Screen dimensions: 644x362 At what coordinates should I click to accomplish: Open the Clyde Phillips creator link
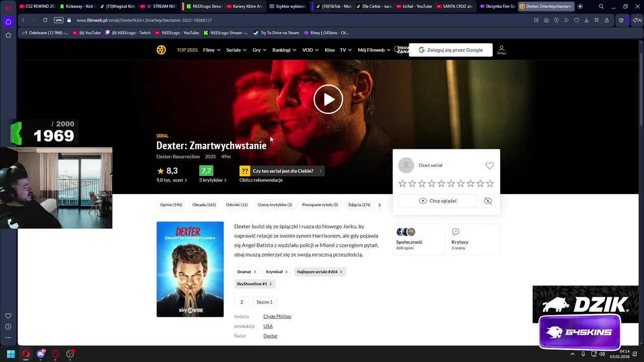click(x=277, y=316)
